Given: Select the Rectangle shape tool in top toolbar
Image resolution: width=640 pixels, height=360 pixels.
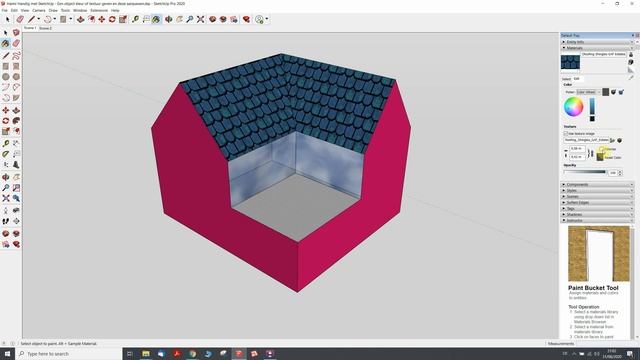Looking at the screenshot, I should [63, 19].
